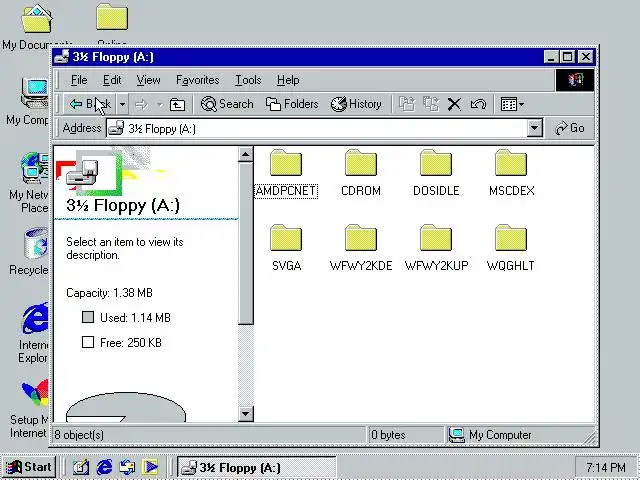Open the View menu
Image resolution: width=640 pixels, height=480 pixels.
click(148, 80)
